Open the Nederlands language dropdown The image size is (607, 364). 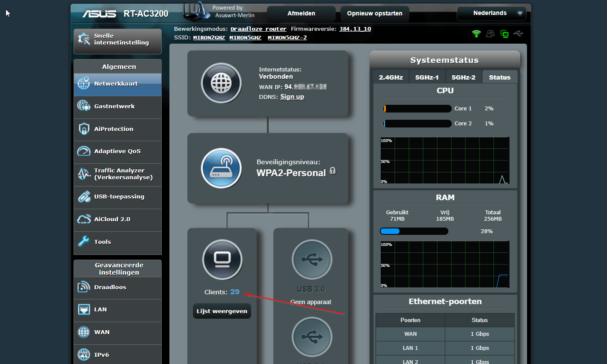tap(492, 13)
